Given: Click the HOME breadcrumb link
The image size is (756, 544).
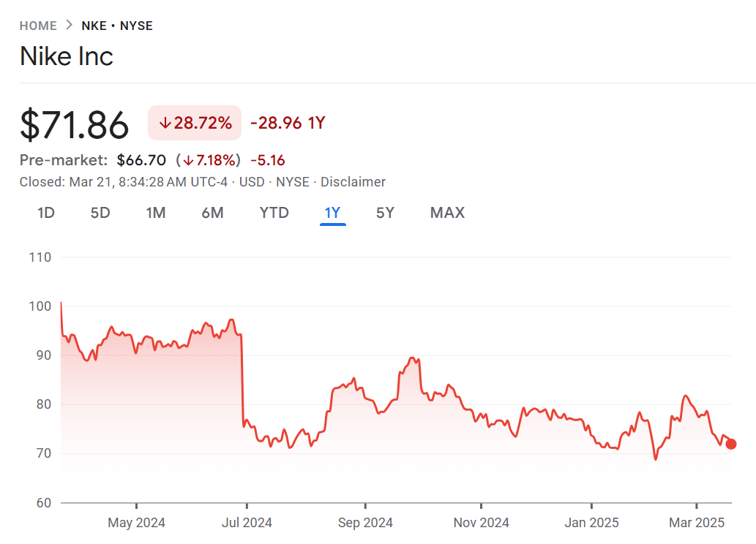Looking at the screenshot, I should [38, 26].
